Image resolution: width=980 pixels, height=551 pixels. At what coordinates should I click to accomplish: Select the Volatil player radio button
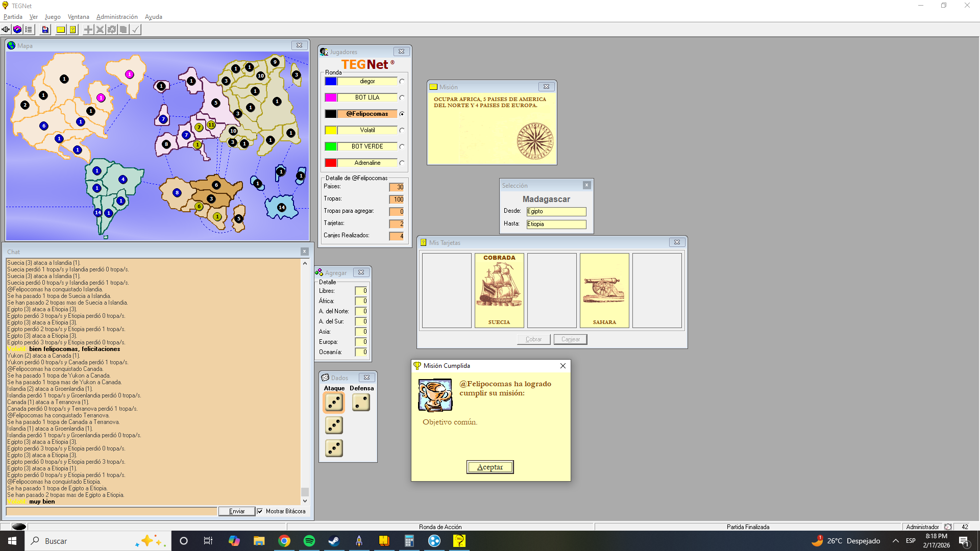pyautogui.click(x=402, y=131)
